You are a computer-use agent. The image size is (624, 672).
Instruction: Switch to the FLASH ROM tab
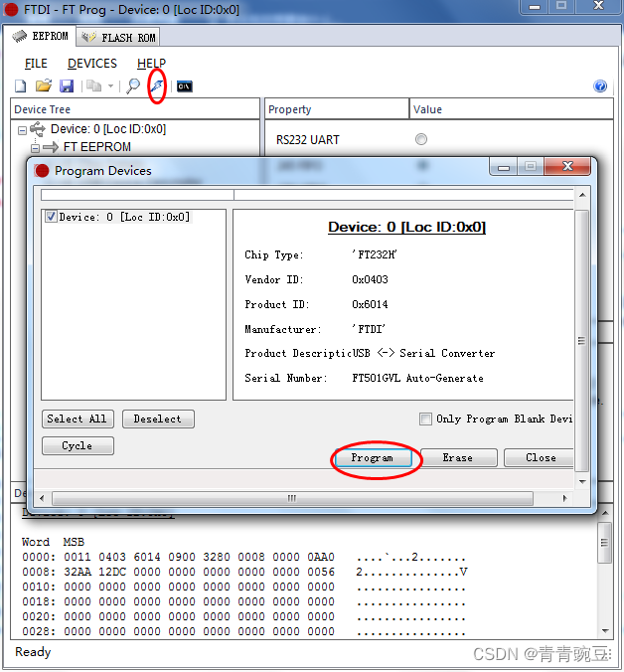118,38
